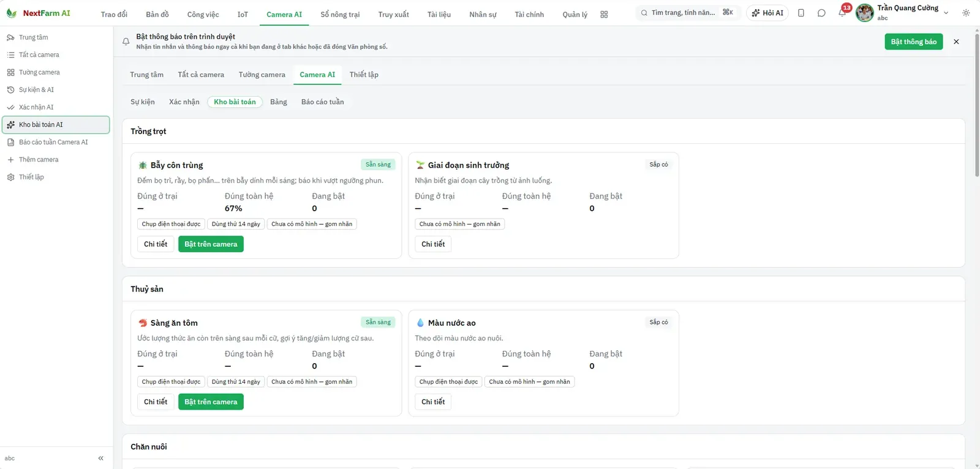Open Tất cả camera in the sidebar
980x469 pixels.
56,55
